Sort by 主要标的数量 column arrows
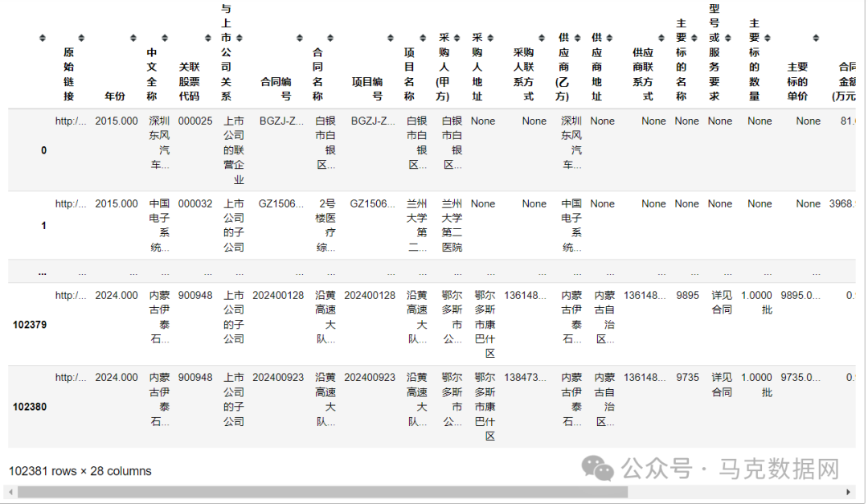The image size is (868, 504). (768, 39)
